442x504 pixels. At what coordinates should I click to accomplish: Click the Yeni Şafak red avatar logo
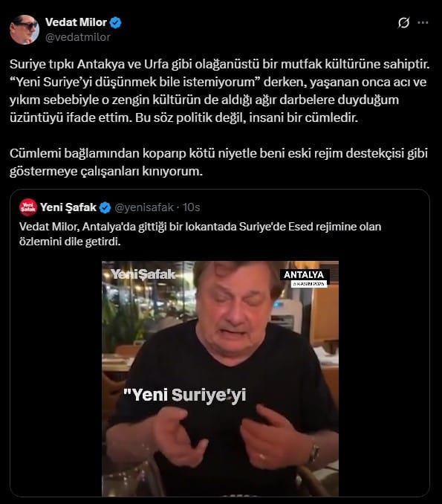coord(28,207)
